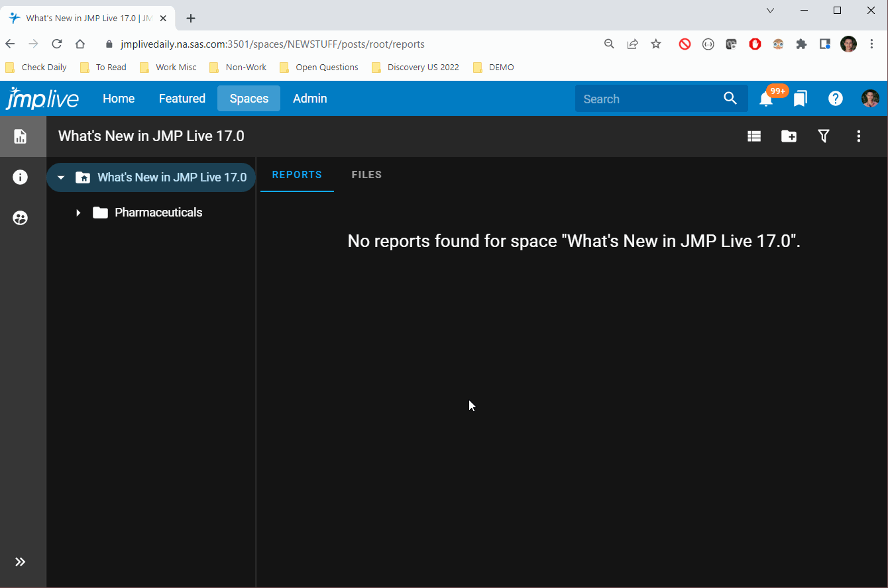The height and width of the screenshot is (588, 888).
Task: Open the Featured page
Action: click(x=182, y=98)
